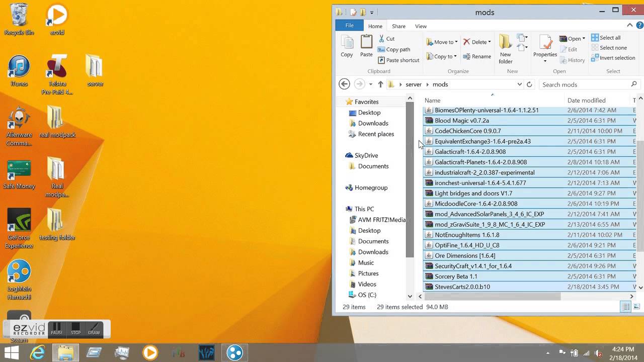Select the StevesCarts2.0.0.b10 file
This screenshot has height=362, width=644.
click(529, 287)
